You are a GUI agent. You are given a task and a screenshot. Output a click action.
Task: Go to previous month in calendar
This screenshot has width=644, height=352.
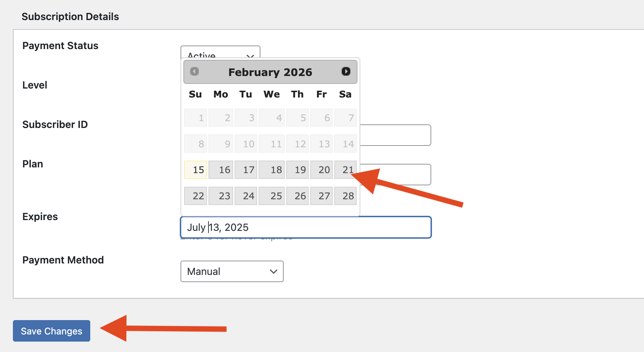point(194,71)
